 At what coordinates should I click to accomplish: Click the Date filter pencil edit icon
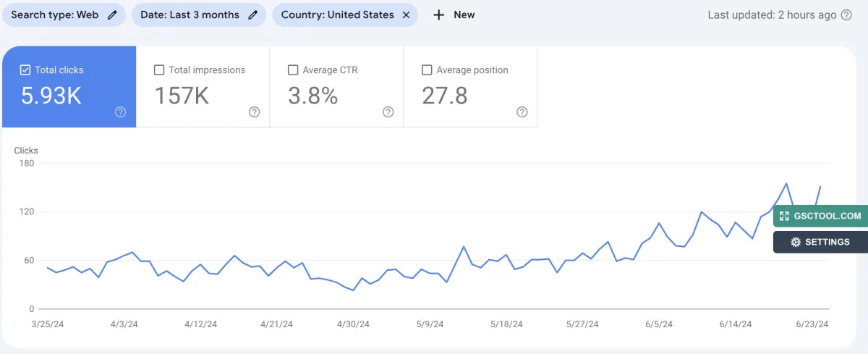(x=252, y=15)
